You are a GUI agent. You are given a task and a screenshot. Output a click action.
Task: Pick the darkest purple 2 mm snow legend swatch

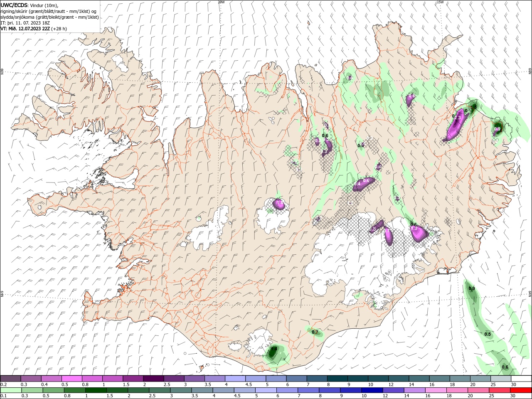tap(153, 379)
